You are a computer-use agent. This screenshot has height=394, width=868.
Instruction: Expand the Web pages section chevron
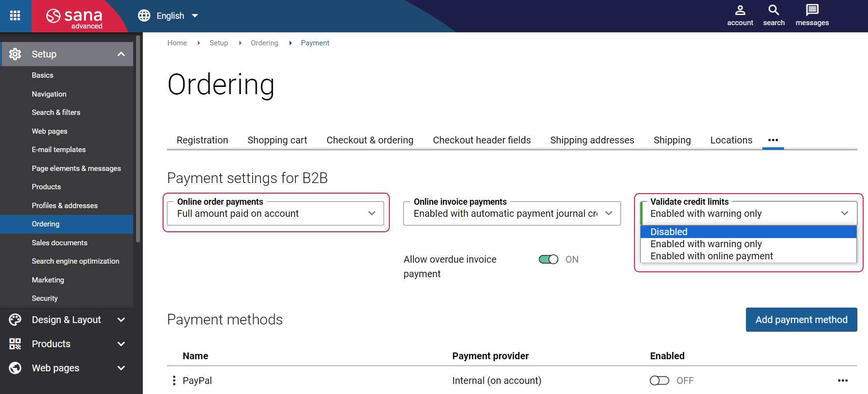[121, 368]
